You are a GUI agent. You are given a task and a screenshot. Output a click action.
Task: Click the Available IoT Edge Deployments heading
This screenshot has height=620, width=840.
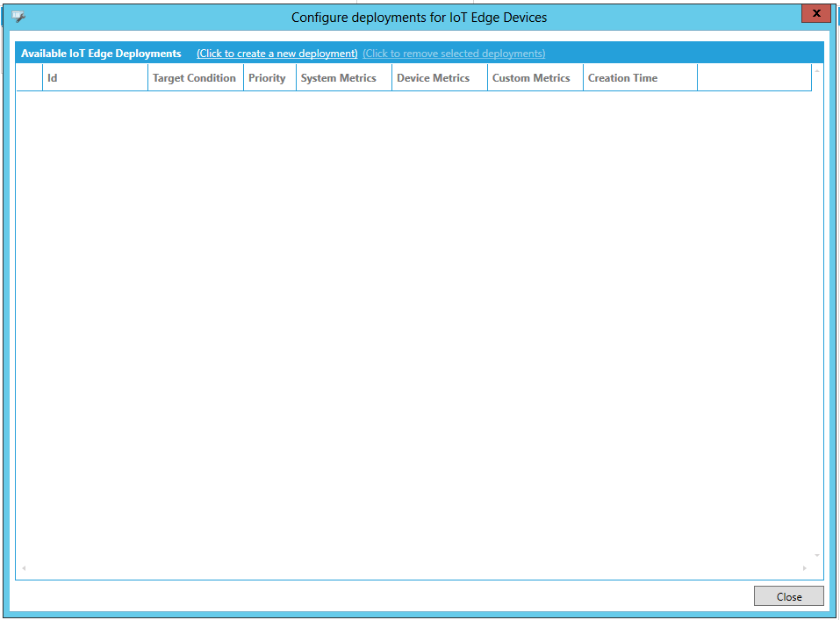(101, 54)
